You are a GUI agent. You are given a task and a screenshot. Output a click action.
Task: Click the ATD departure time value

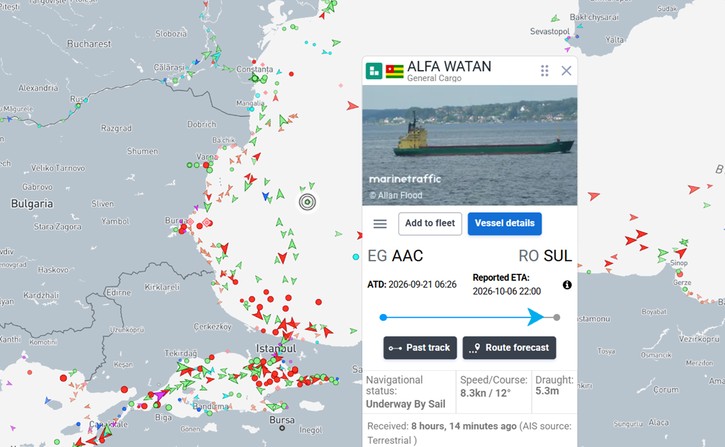pyautogui.click(x=422, y=284)
